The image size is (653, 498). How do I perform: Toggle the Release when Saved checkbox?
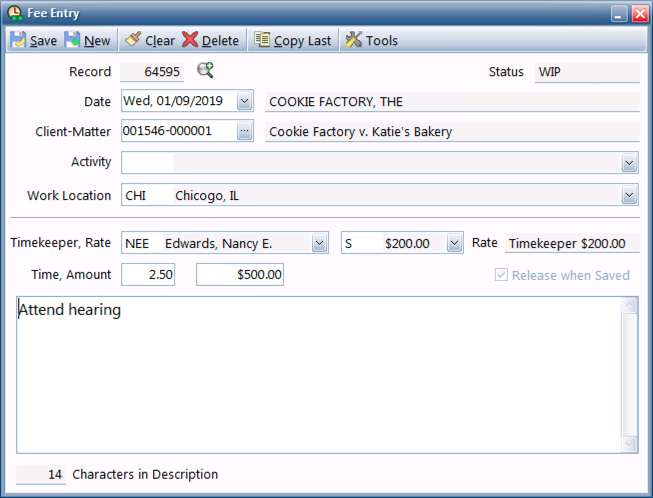click(502, 275)
